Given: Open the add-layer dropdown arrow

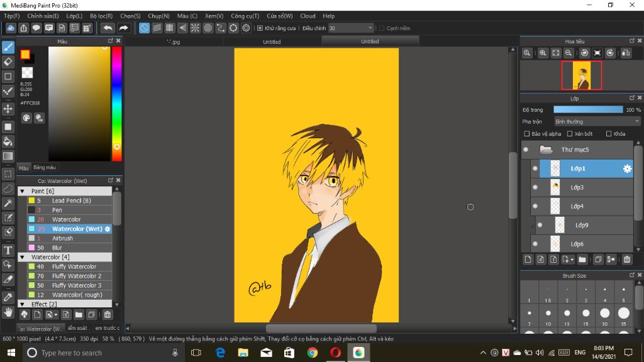Looking at the screenshot, I should coord(572,260).
